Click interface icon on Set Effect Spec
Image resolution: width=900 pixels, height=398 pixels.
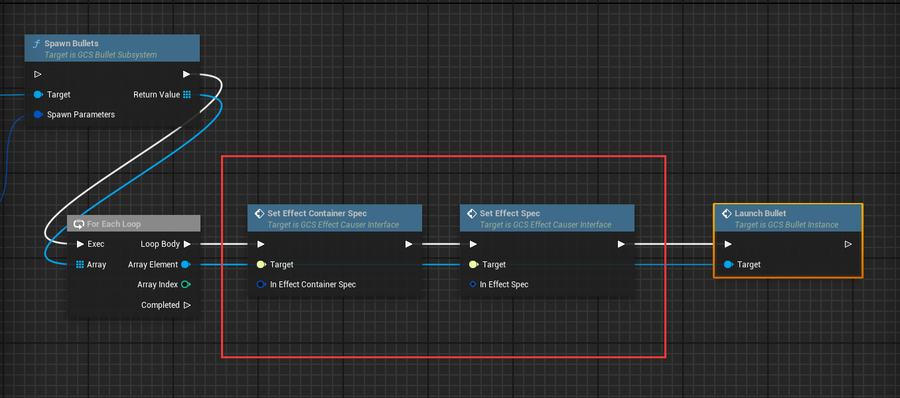point(471,213)
